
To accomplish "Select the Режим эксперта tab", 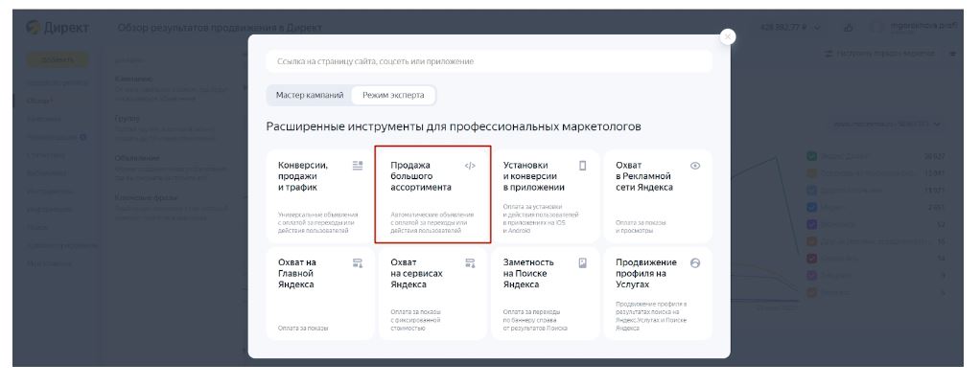I will [393, 95].
